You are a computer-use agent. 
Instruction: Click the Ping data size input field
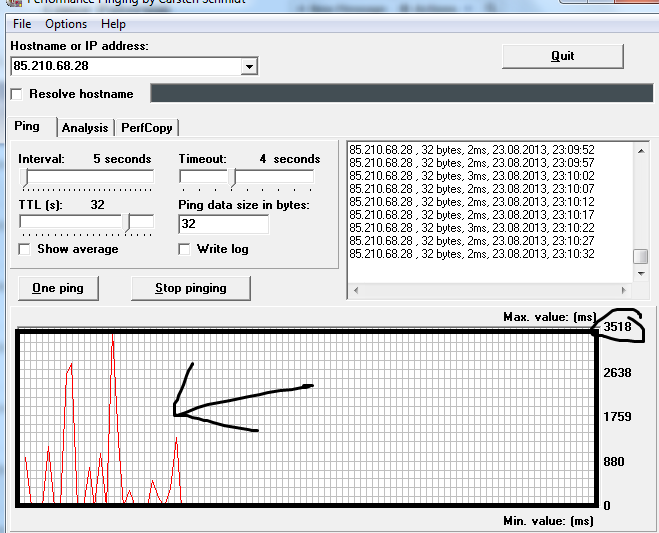(224, 224)
